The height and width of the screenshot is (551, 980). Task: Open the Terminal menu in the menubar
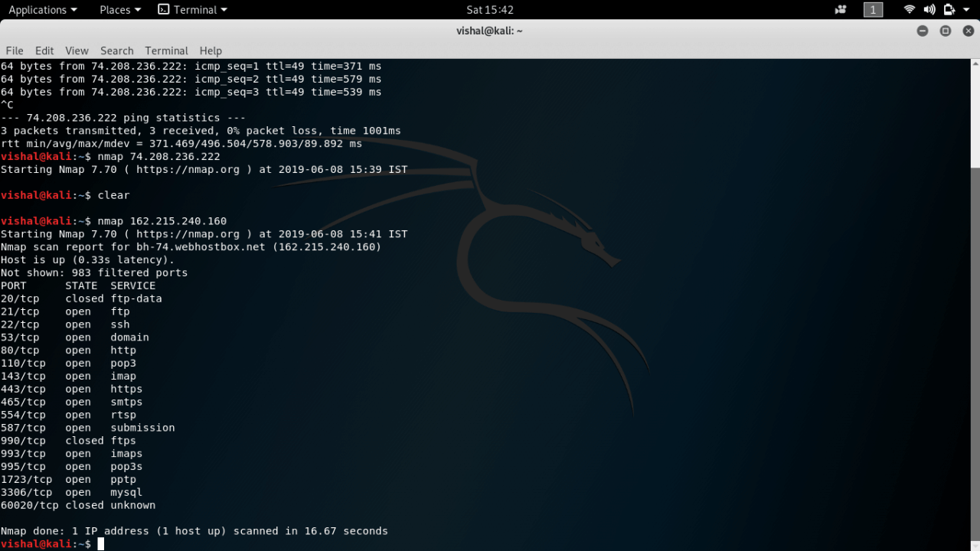pyautogui.click(x=166, y=51)
